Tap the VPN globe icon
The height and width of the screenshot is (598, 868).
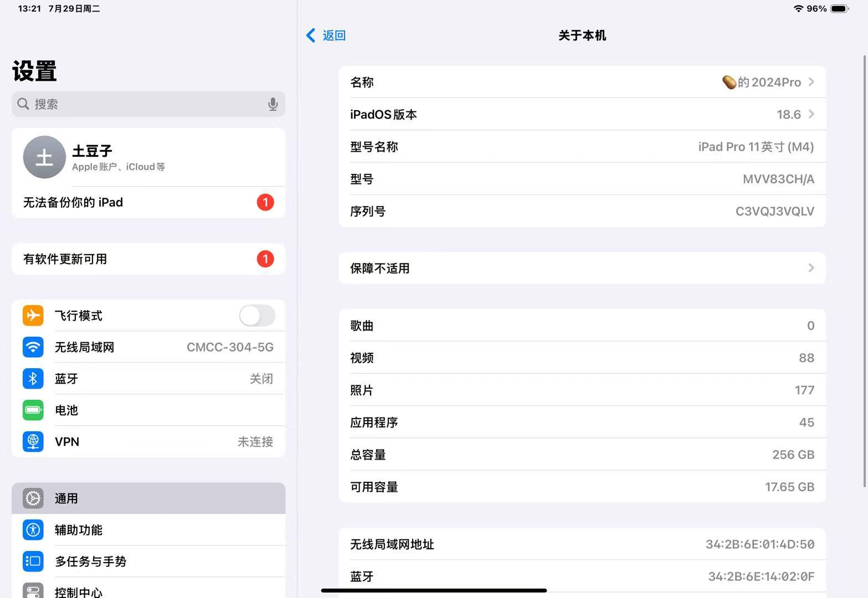coord(33,442)
